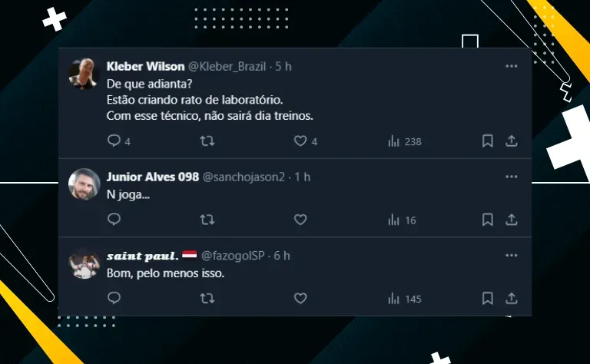Bookmark Kleber Wilson's tweet

tap(488, 141)
